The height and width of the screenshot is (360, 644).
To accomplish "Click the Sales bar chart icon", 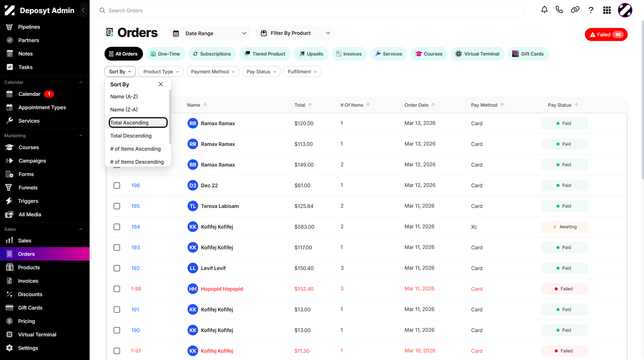I will point(9,241).
